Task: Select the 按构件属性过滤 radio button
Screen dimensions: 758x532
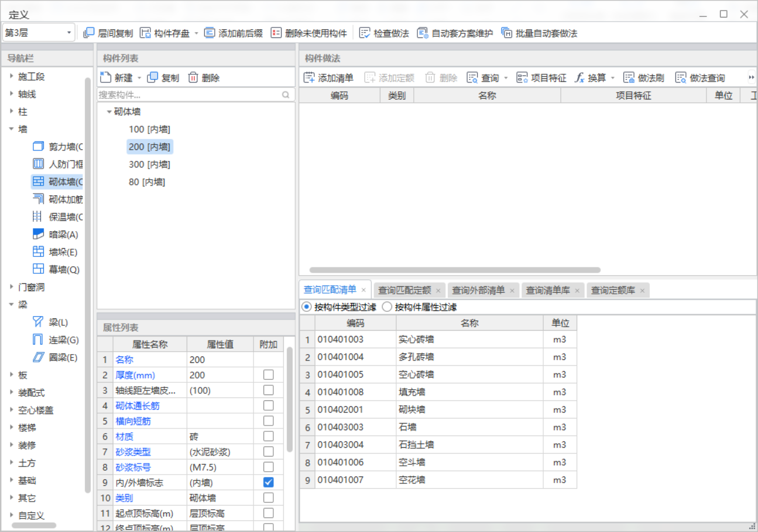Action: (387, 307)
